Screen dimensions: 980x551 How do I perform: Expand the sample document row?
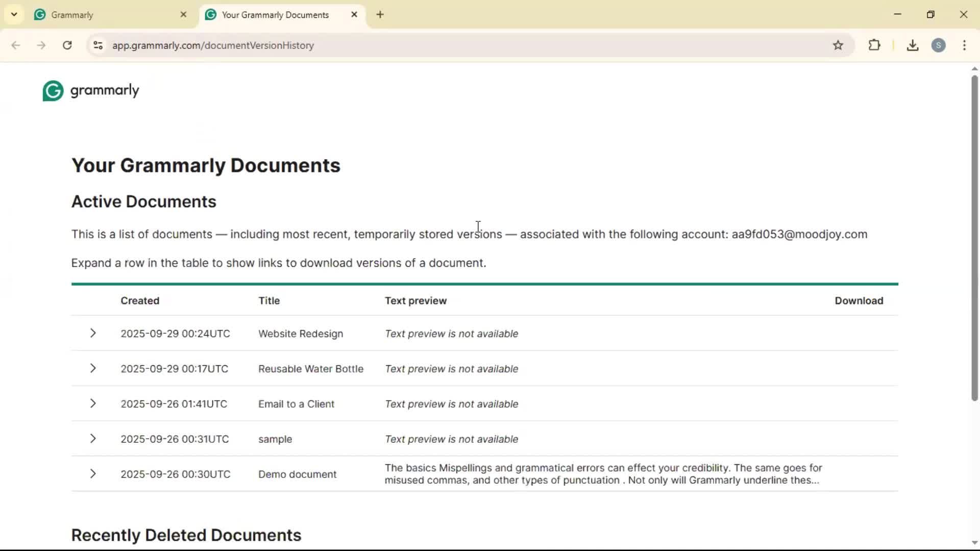tap(93, 439)
